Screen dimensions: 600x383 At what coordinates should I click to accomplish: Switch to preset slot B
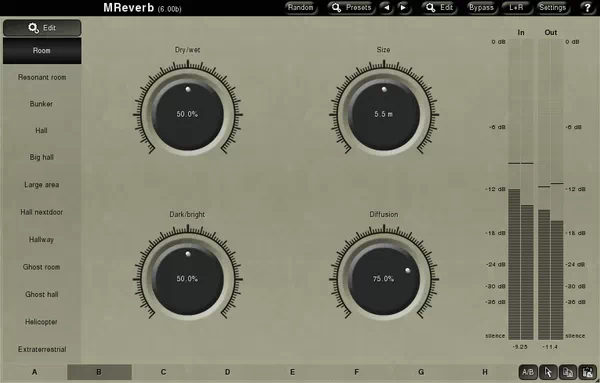click(x=99, y=372)
